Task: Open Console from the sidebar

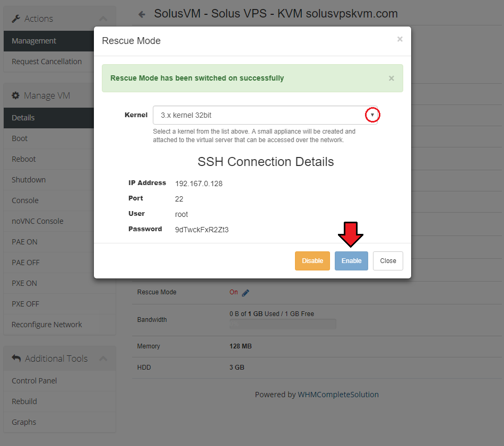Action: [49, 200]
